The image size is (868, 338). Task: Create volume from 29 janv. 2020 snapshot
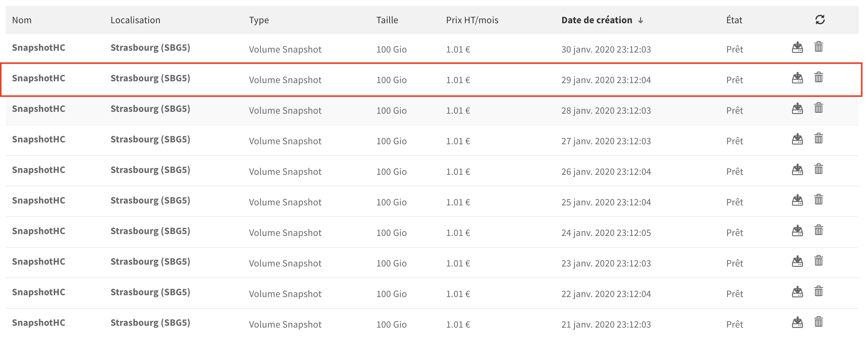pos(797,78)
